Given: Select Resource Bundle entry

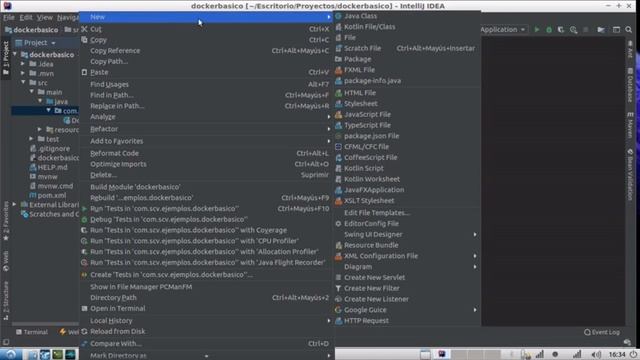Looking at the screenshot, I should [x=407, y=245].
